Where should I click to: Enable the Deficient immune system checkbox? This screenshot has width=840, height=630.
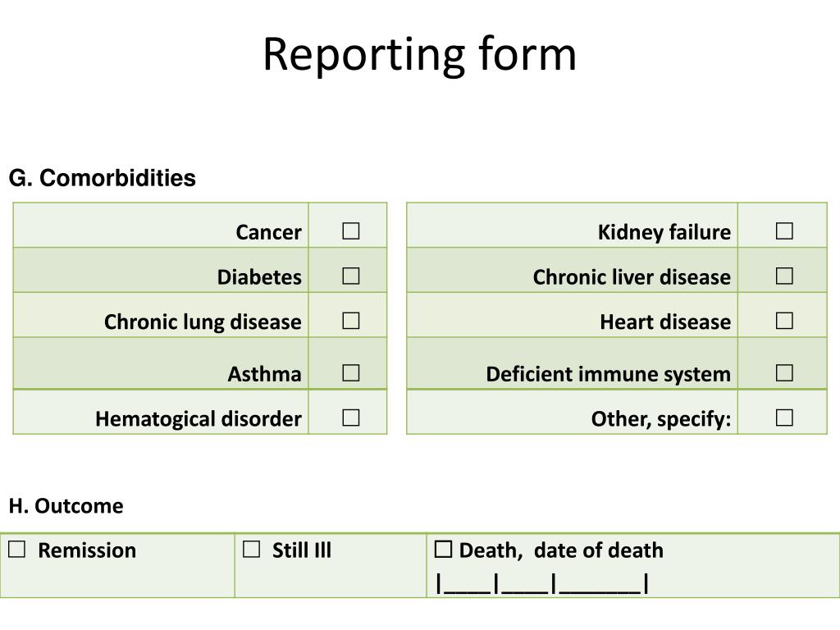coord(784,373)
